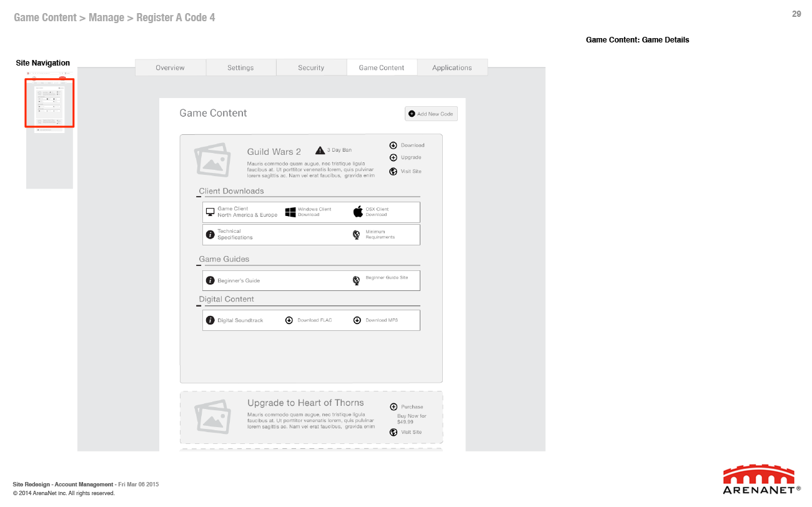Click Game Client North America & Europe text

point(247,212)
